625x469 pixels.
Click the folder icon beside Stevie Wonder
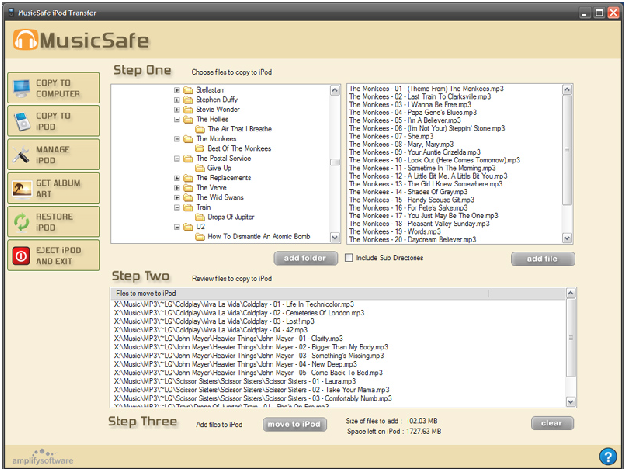[188, 110]
